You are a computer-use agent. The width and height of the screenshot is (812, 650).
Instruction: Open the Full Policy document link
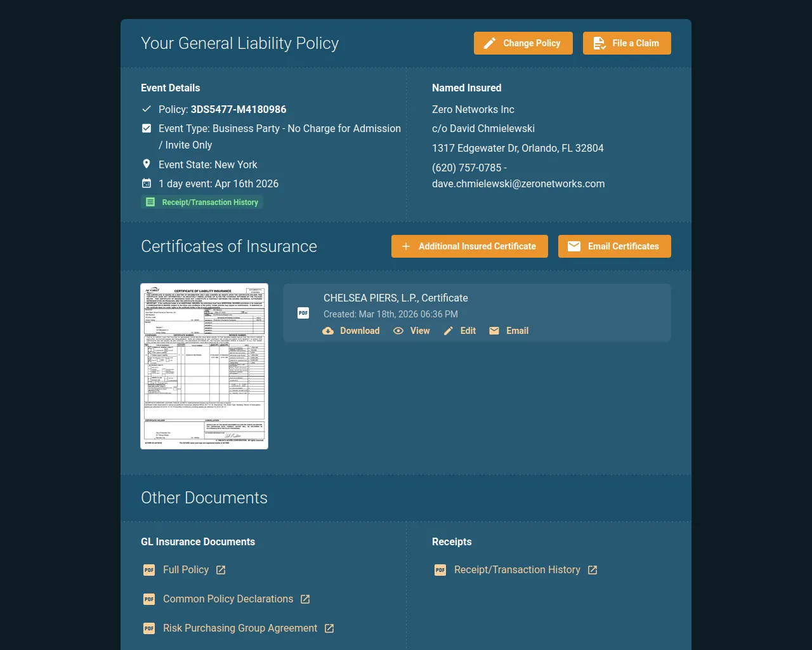tap(186, 569)
